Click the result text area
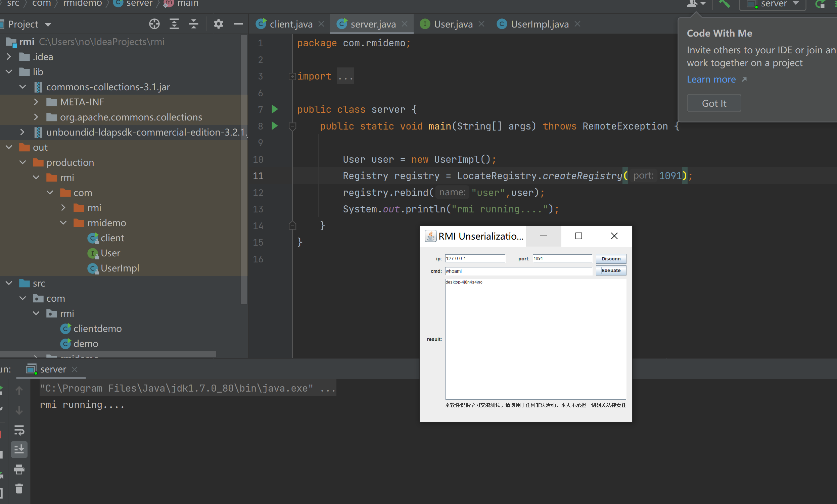This screenshot has height=504, width=837. pos(536,339)
